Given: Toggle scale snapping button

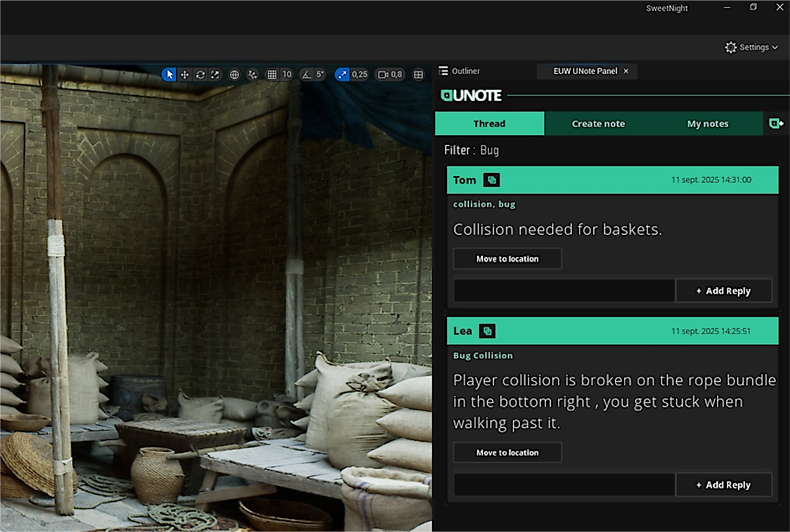Looking at the screenshot, I should pos(342,75).
